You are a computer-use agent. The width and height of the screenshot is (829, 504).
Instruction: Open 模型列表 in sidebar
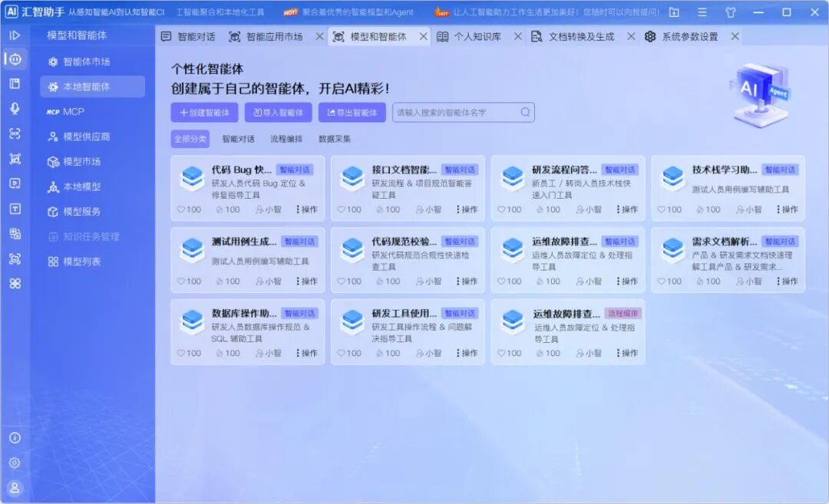93,262
